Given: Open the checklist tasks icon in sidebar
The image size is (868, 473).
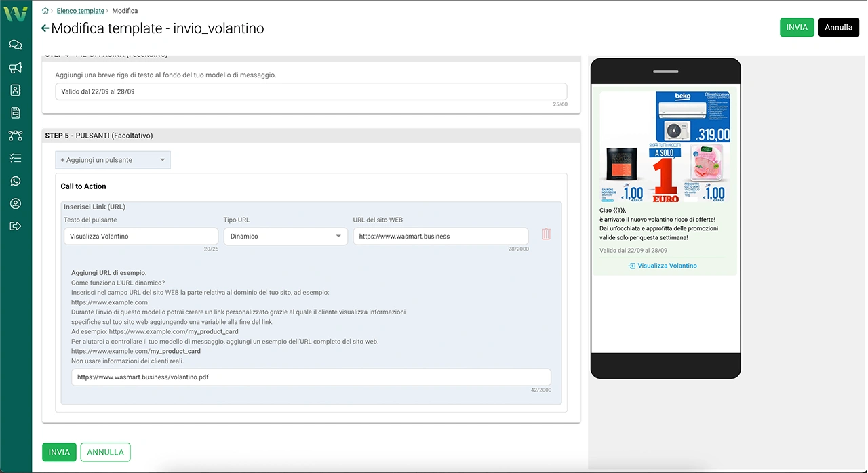Looking at the screenshot, I should 16,159.
